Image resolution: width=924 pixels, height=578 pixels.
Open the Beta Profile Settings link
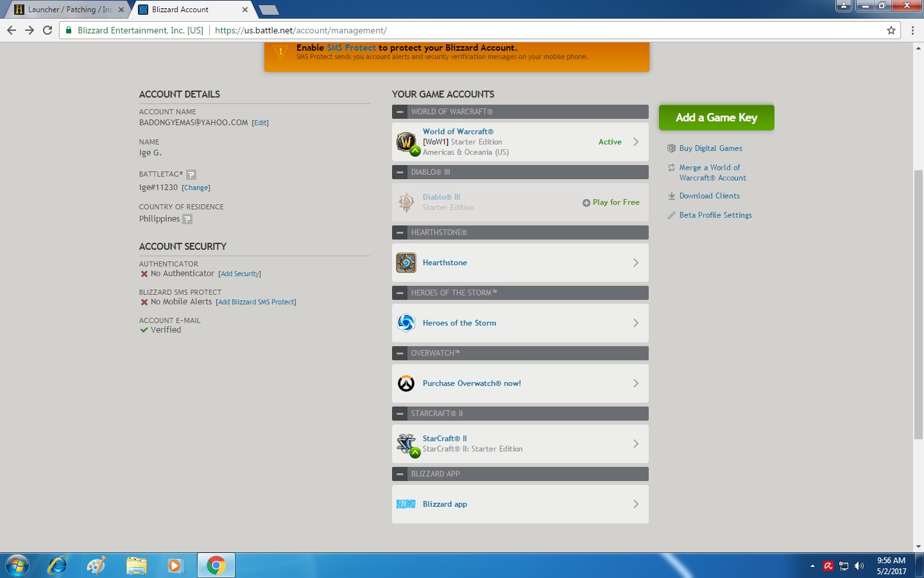click(715, 215)
